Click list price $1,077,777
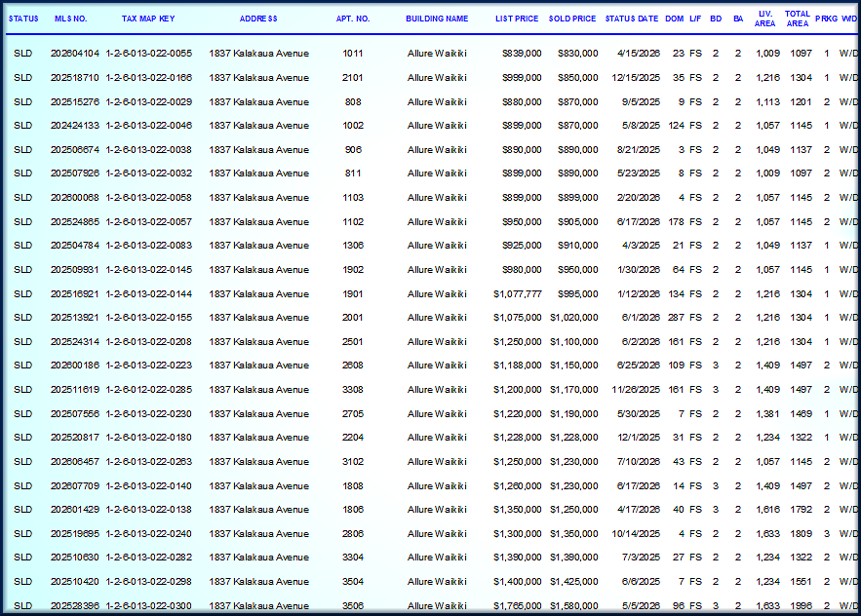861x616 pixels. pyautogui.click(x=517, y=293)
